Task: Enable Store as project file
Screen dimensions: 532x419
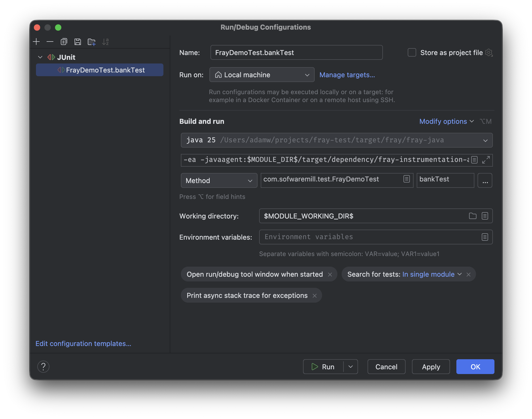Action: pos(412,52)
